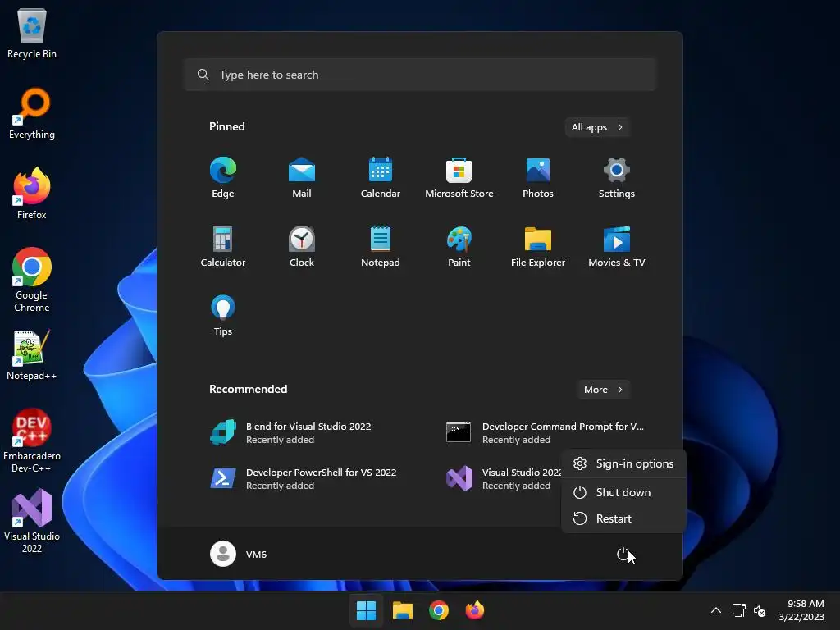Screen dimensions: 840x630
Task: Open Settings from the Pinned section
Action: point(617,178)
